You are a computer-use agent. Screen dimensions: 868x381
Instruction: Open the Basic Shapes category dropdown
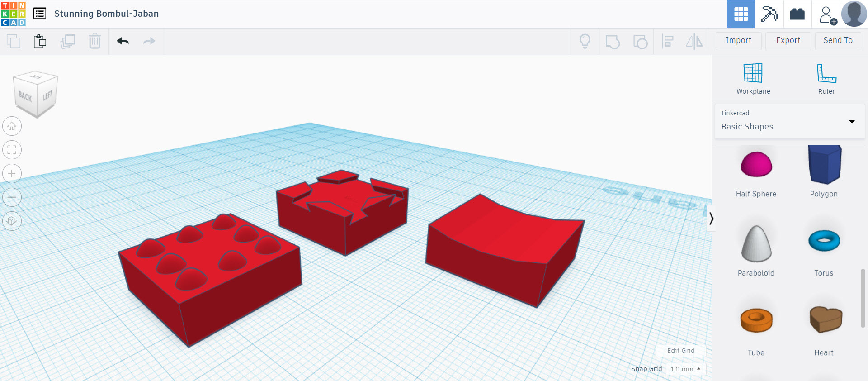tap(790, 121)
